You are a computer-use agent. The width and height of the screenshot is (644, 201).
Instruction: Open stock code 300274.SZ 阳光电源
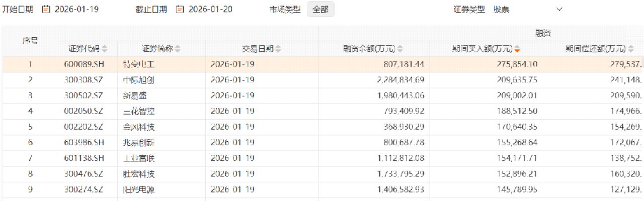tap(84, 190)
